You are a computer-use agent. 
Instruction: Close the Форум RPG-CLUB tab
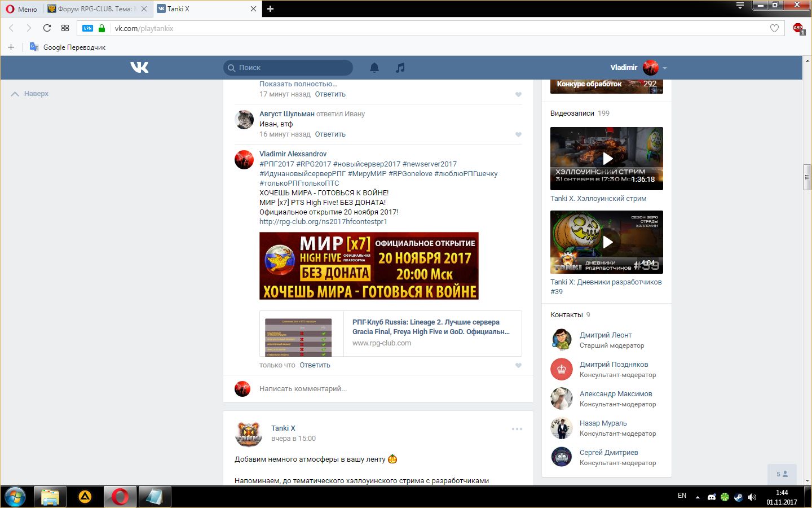pos(144,9)
